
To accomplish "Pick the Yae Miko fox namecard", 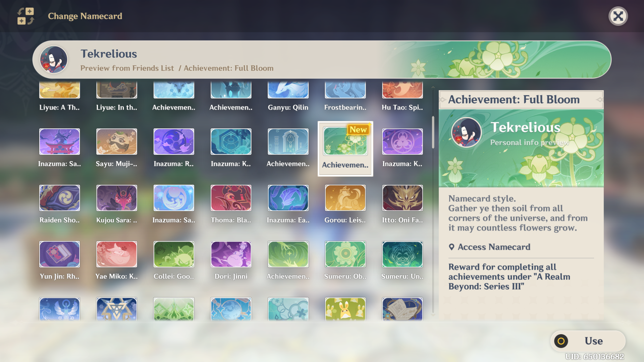I will [116, 254].
